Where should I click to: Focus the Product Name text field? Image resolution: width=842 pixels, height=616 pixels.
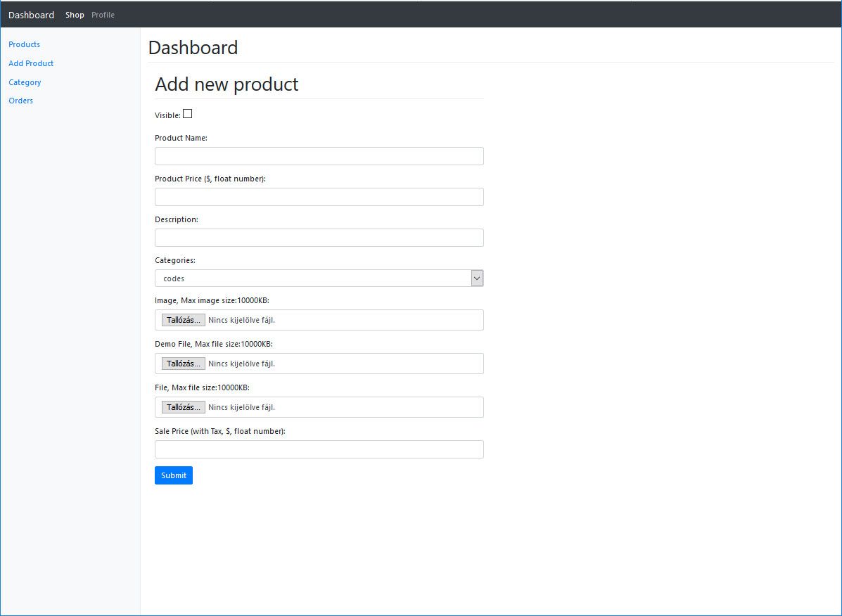(319, 156)
